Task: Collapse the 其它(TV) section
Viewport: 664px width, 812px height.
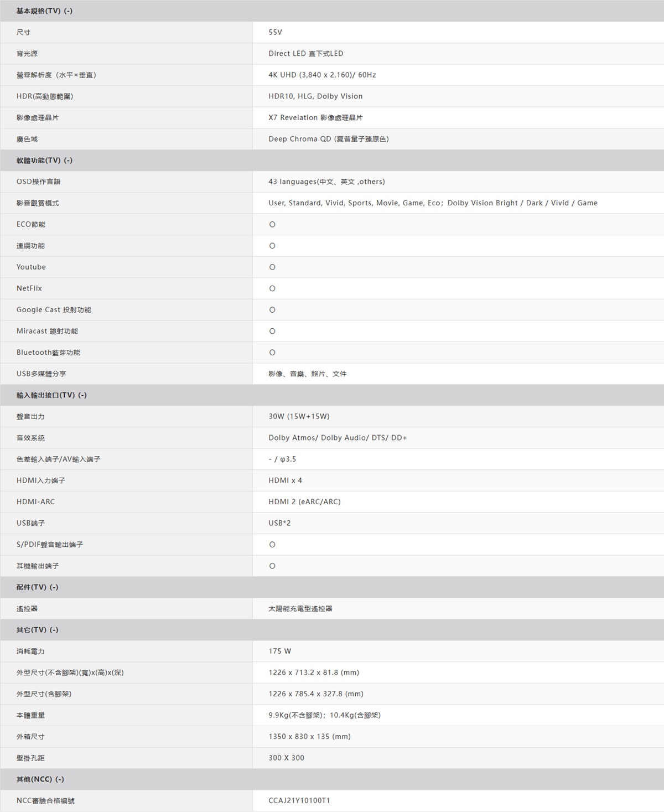Action: pos(37,630)
